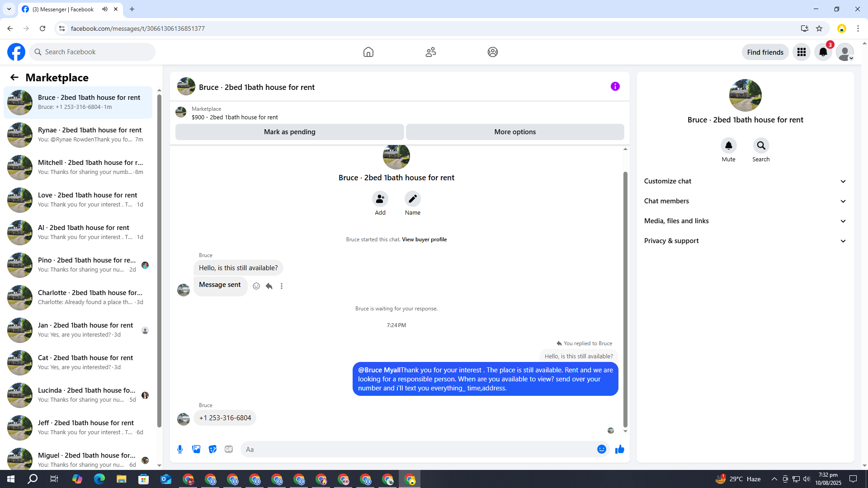868x488 pixels.
Task: Mute this chat with bell button
Action: pyautogui.click(x=728, y=145)
